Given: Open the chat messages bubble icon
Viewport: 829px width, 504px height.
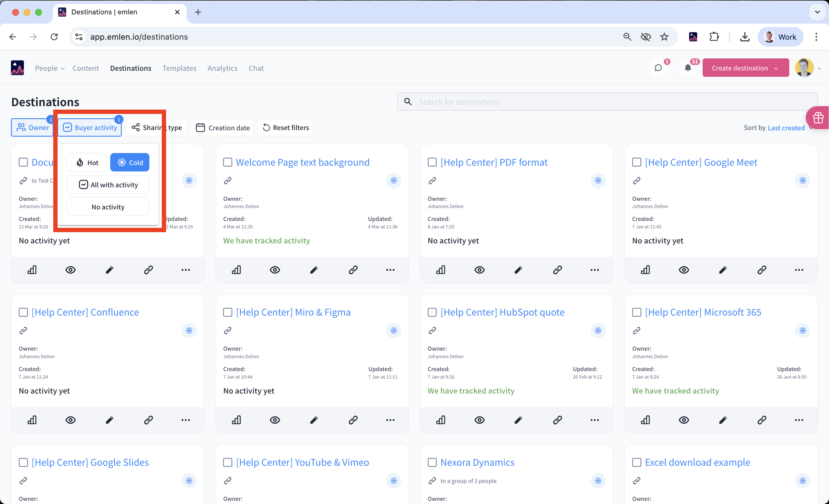Looking at the screenshot, I should click(658, 68).
